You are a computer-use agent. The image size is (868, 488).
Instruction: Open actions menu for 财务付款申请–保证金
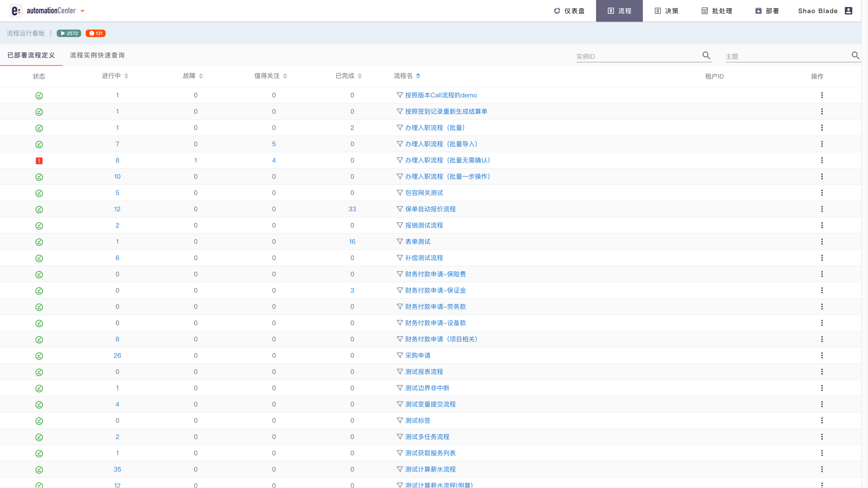pyautogui.click(x=822, y=290)
